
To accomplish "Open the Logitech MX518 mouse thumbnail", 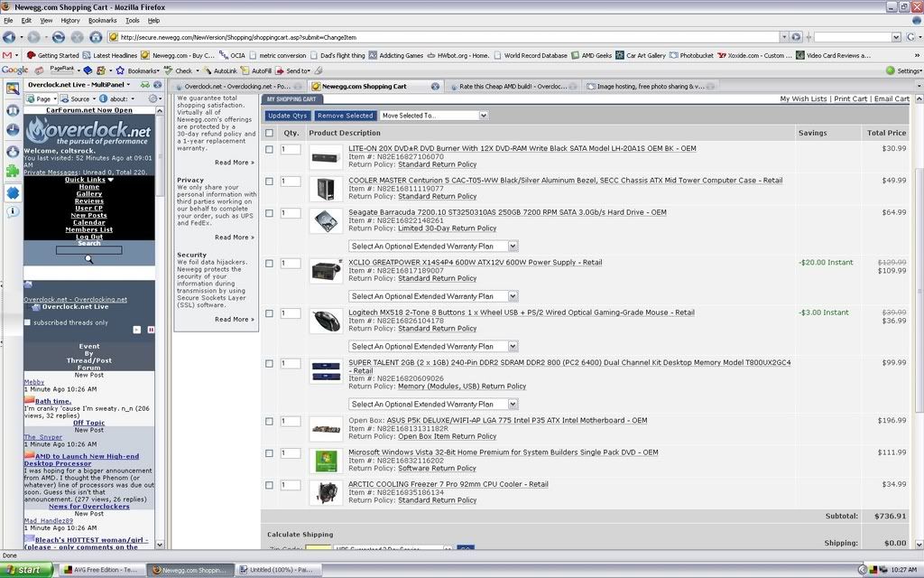I will coord(326,321).
